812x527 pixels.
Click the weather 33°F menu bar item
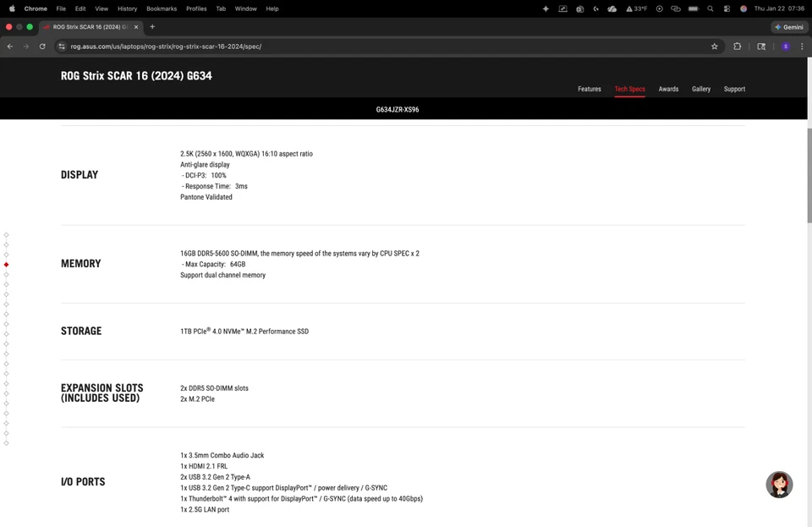[x=636, y=8]
